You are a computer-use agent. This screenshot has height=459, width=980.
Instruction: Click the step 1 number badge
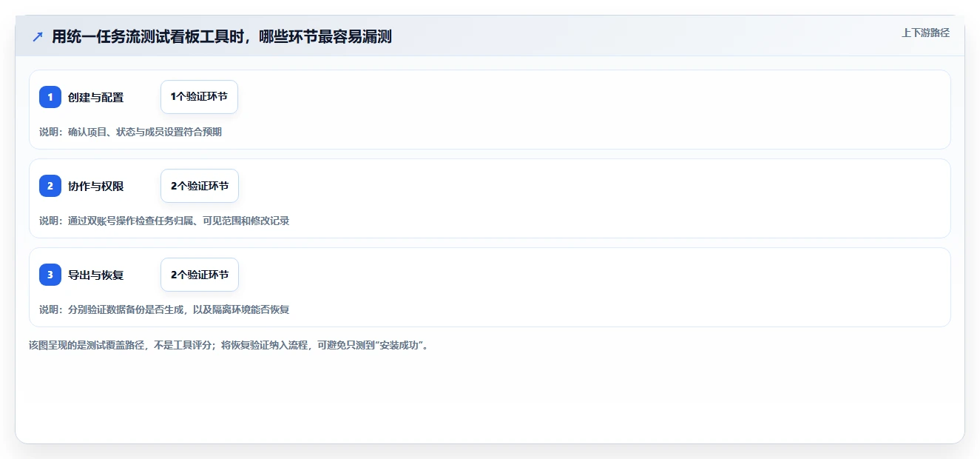[50, 97]
